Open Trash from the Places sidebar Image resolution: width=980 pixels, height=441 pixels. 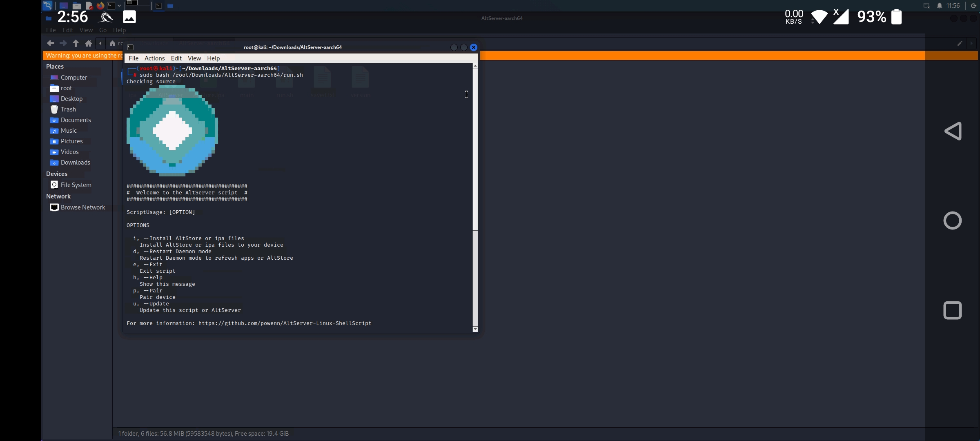[x=68, y=109]
